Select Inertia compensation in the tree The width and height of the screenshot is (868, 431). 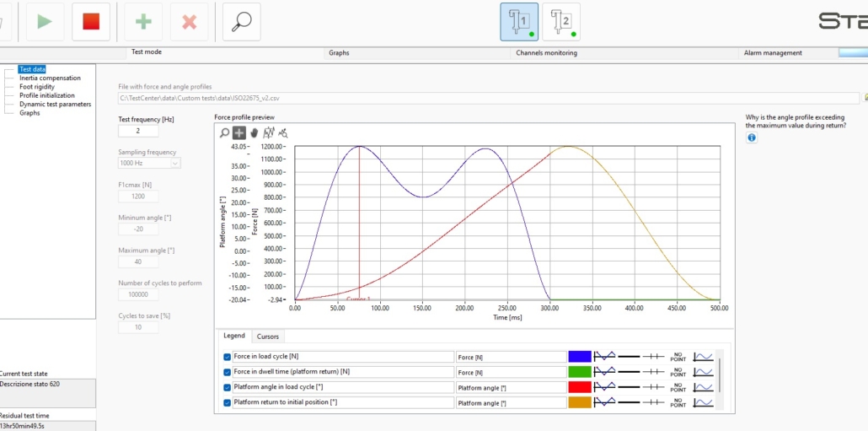50,78
